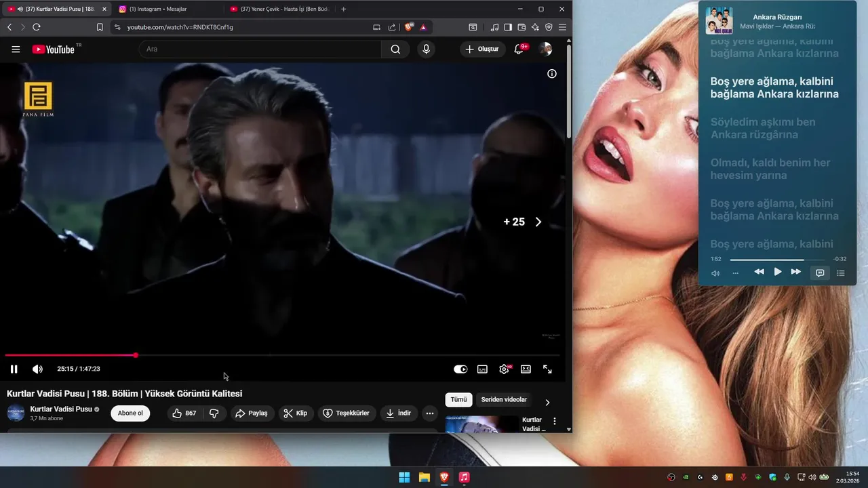Show more filter chips with right chevron
The width and height of the screenshot is (868, 488).
click(548, 403)
